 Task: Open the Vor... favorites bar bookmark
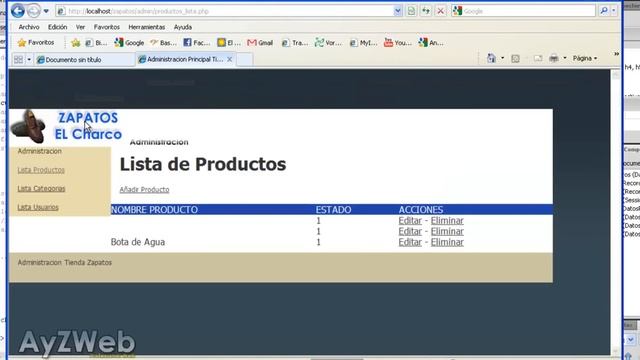point(328,42)
